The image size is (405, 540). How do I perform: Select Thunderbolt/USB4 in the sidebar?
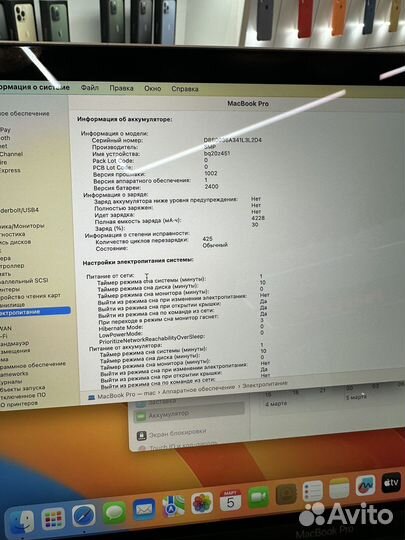(19, 210)
